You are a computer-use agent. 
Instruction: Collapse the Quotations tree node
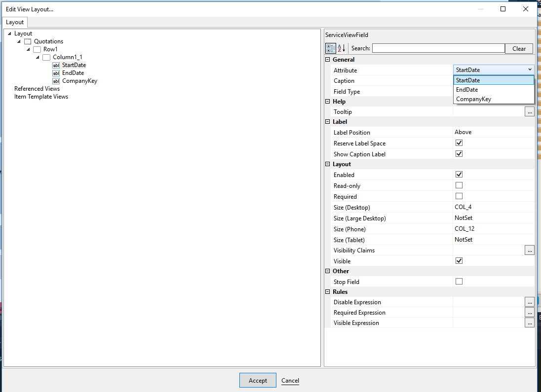point(19,41)
